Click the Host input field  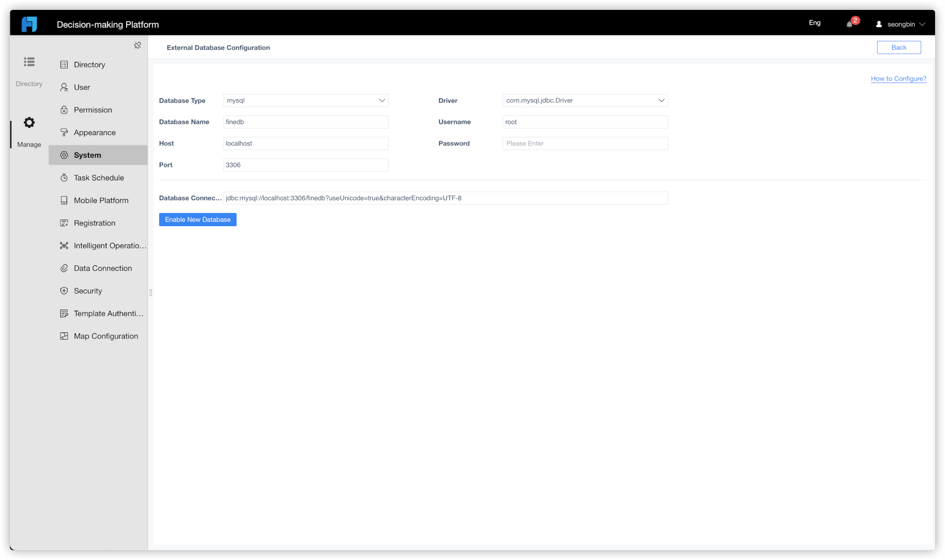pos(306,144)
